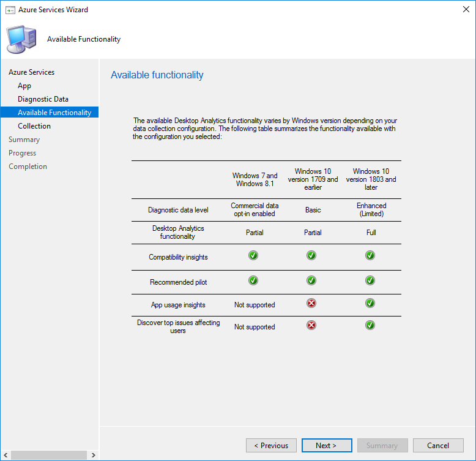Click Discover top issues red X icon
This screenshot has width=476, height=461.
pyautogui.click(x=311, y=325)
